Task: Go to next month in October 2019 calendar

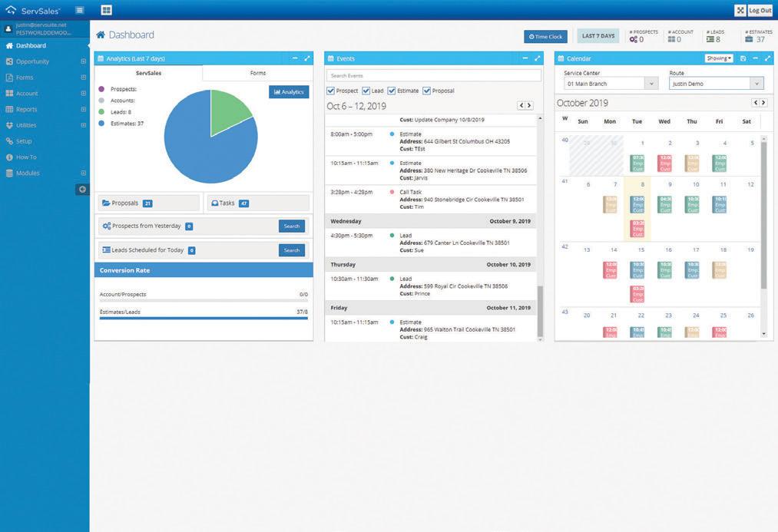Action: [x=763, y=103]
